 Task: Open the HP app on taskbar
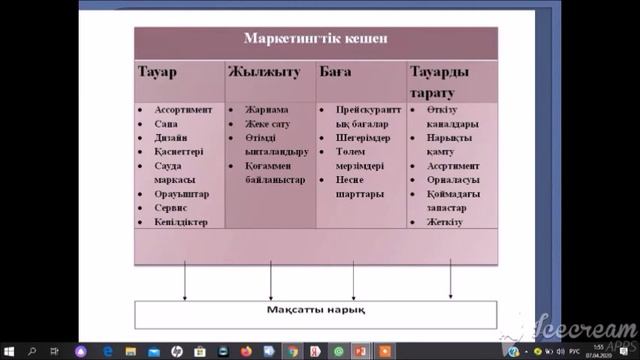177,351
